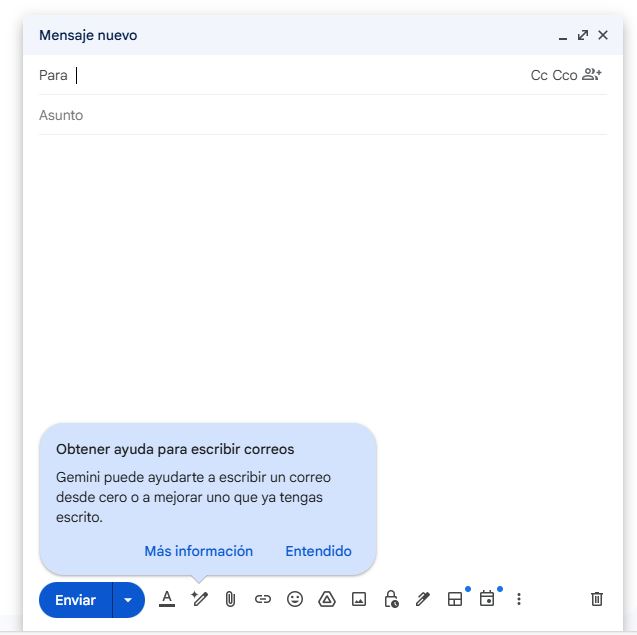Add Cco recipients field

[565, 75]
